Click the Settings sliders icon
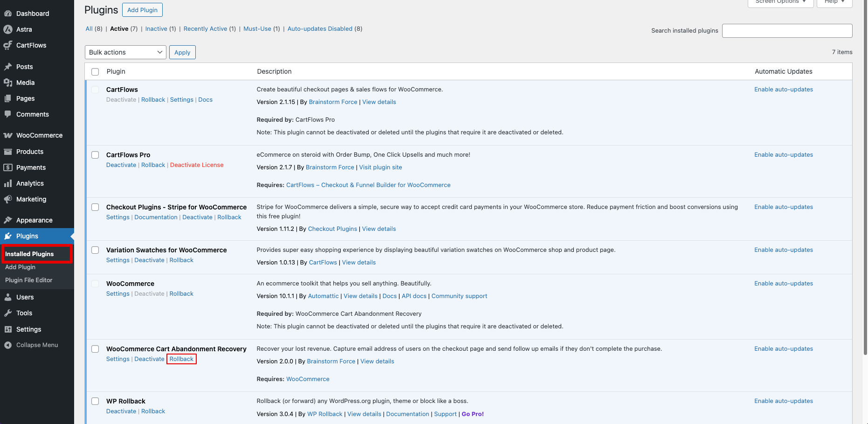Image resolution: width=868 pixels, height=424 pixels. [8, 329]
